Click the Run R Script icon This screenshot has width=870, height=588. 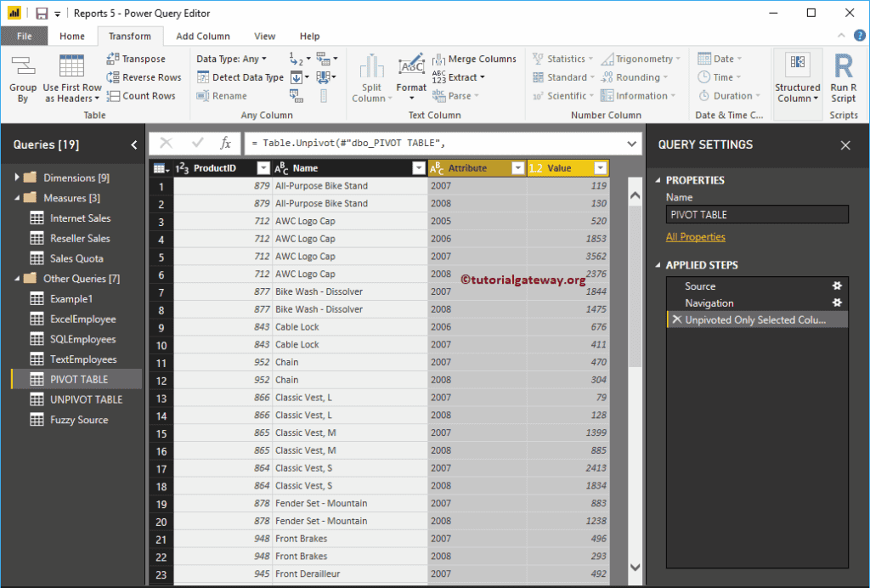coord(843,68)
